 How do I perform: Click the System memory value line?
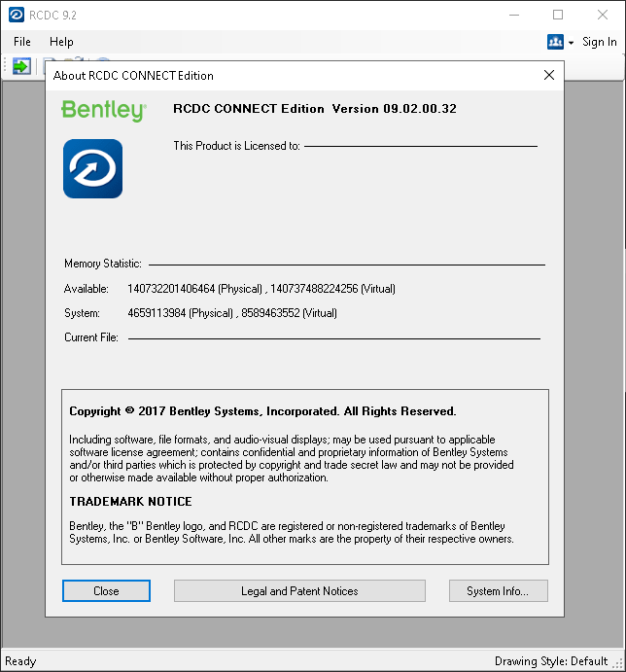coord(232,313)
